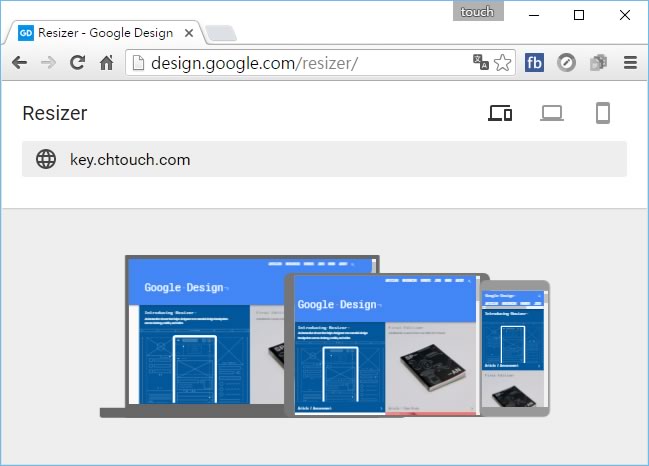Click the Resizer page title
Image resolution: width=649 pixels, height=466 pixels.
click(x=55, y=113)
